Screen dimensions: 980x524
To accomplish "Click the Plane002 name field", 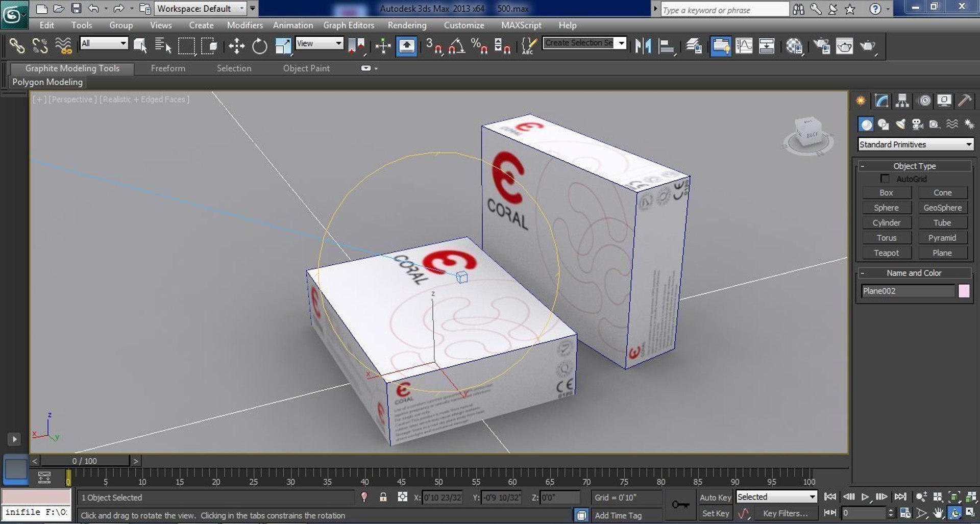I will [x=908, y=291].
